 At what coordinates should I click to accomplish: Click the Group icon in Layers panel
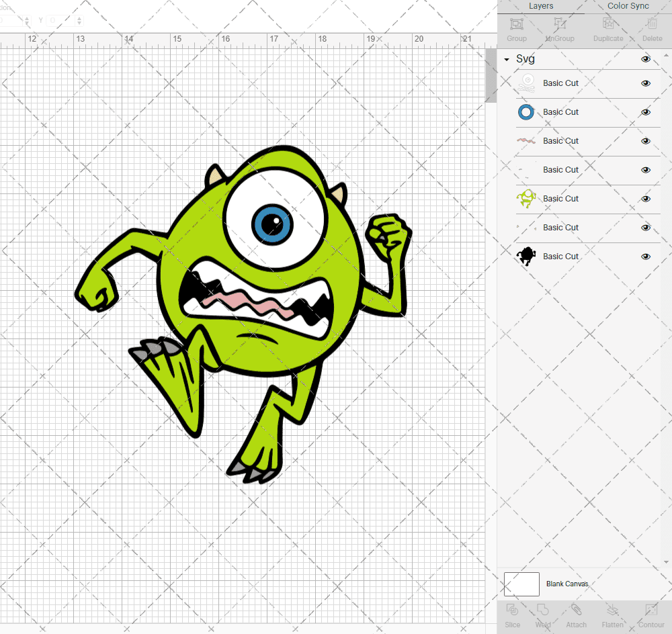click(x=516, y=24)
